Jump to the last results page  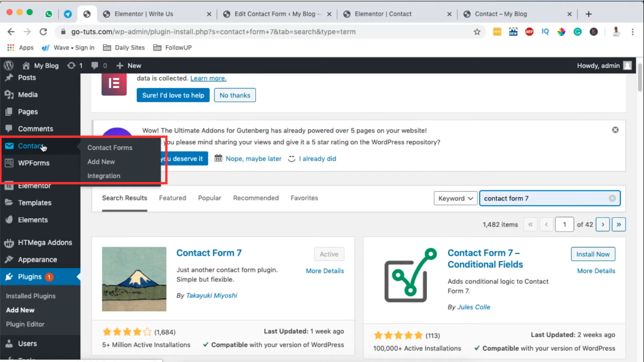619,224
